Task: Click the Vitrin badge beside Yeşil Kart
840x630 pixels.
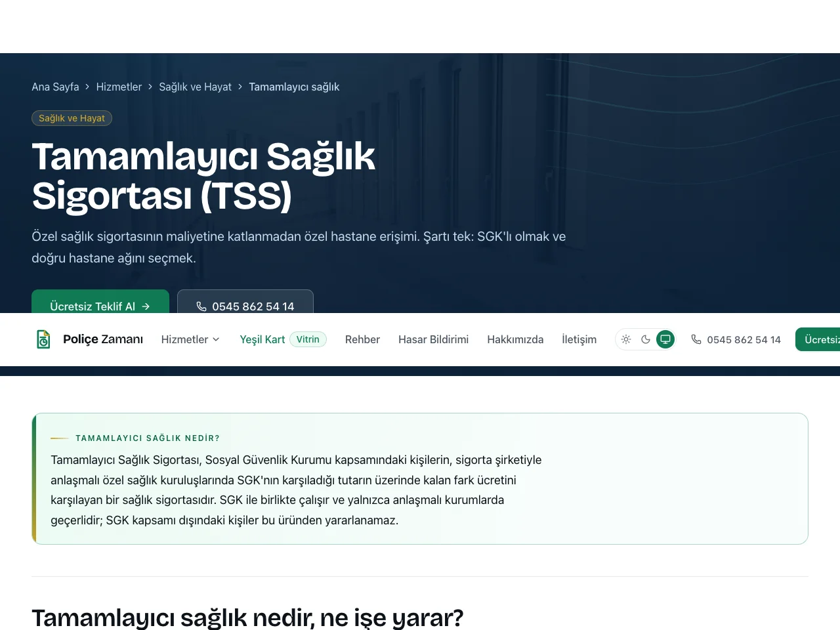Action: pyautogui.click(x=308, y=339)
